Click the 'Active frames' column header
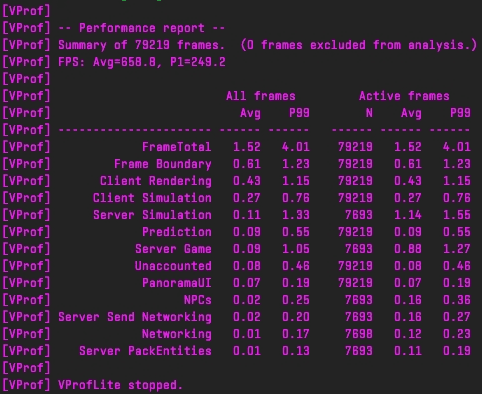Image resolution: width=482 pixels, height=394 pixels. click(404, 96)
